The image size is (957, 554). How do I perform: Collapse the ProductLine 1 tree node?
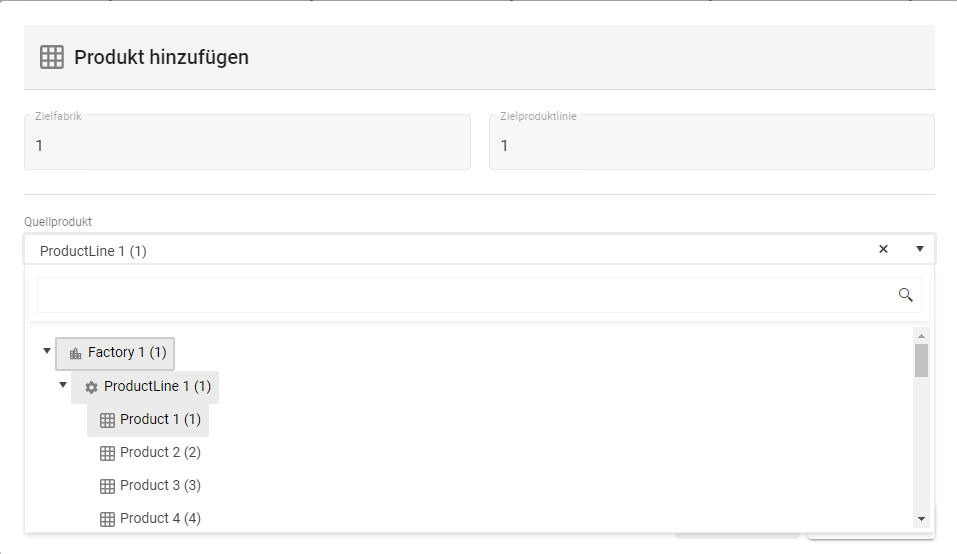(63, 385)
